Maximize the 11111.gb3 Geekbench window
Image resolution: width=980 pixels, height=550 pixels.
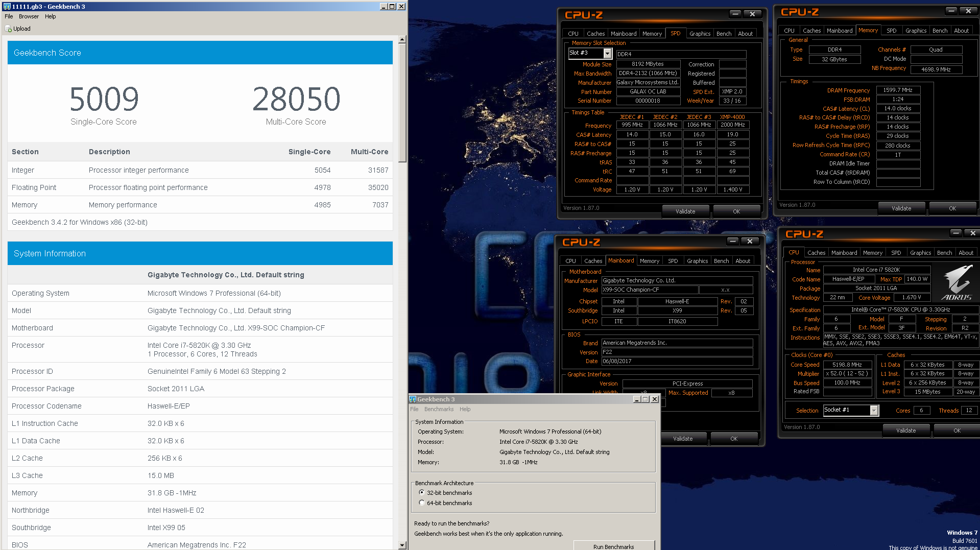point(392,7)
